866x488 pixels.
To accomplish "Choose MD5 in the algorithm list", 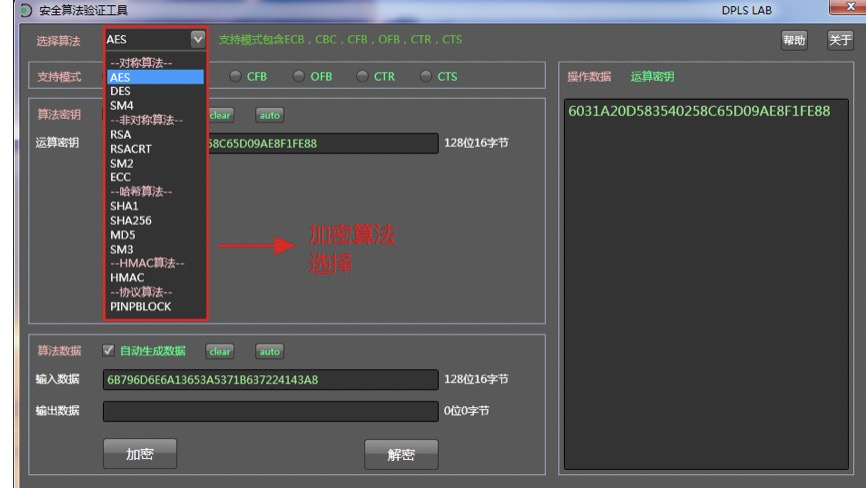I will click(122, 235).
